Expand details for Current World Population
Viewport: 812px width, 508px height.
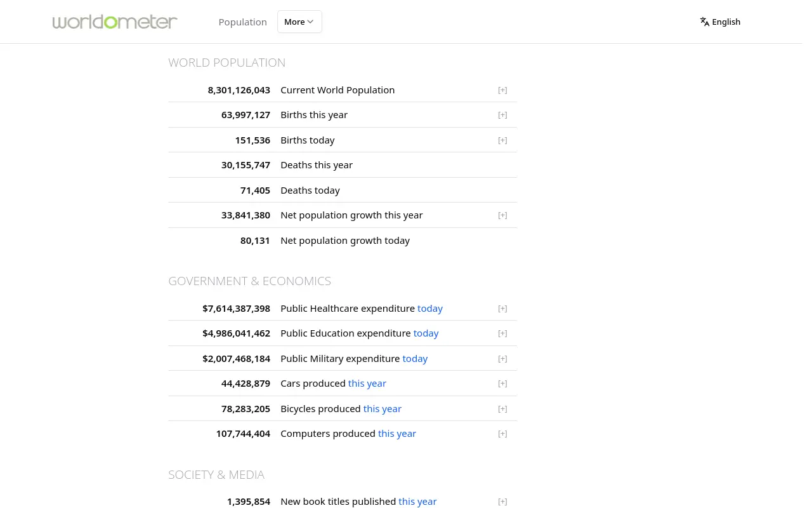point(502,90)
